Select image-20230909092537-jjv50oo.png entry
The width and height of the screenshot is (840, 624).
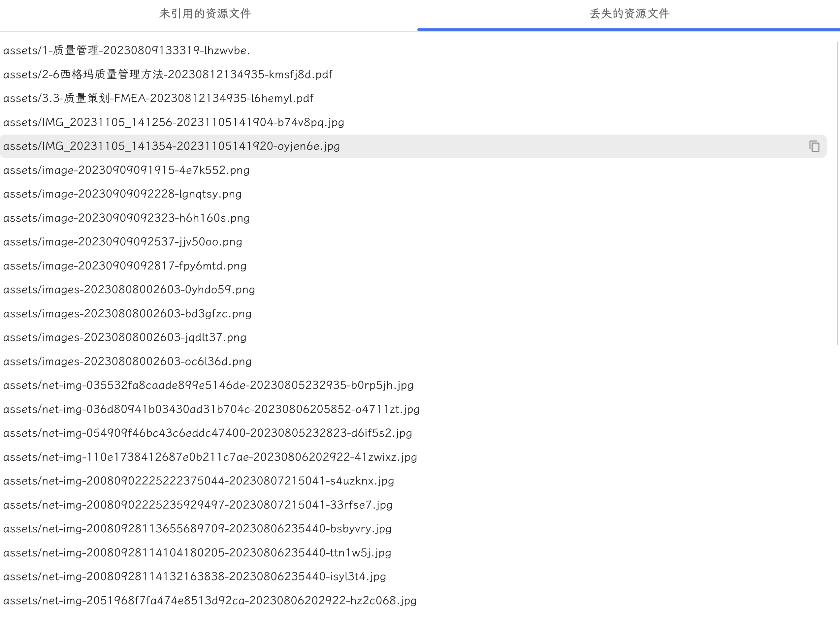[123, 242]
